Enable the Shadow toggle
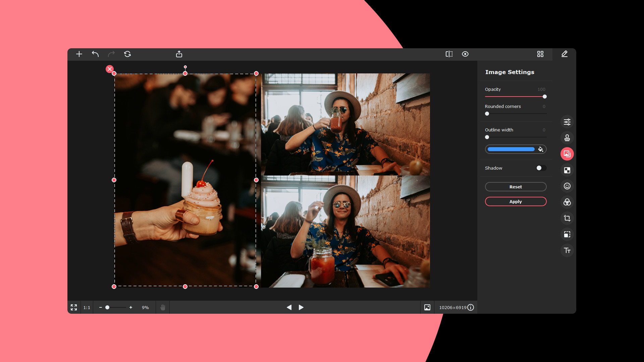The image size is (644, 362). click(x=541, y=168)
